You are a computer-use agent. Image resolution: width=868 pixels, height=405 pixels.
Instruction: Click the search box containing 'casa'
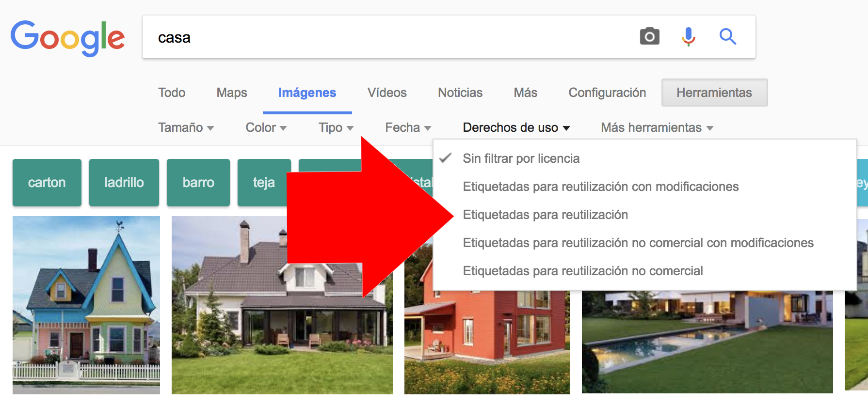pyautogui.click(x=388, y=37)
